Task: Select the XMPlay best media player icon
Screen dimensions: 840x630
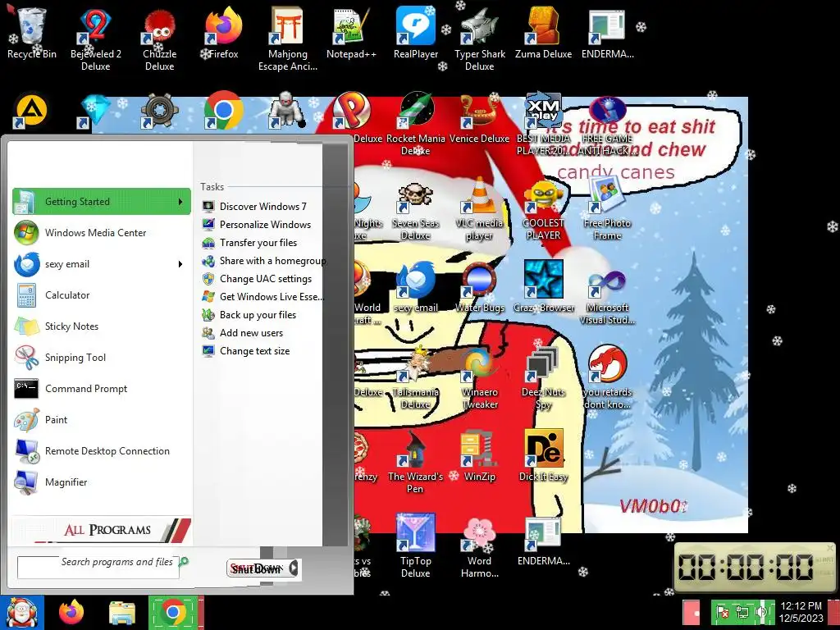Action: click(x=543, y=125)
